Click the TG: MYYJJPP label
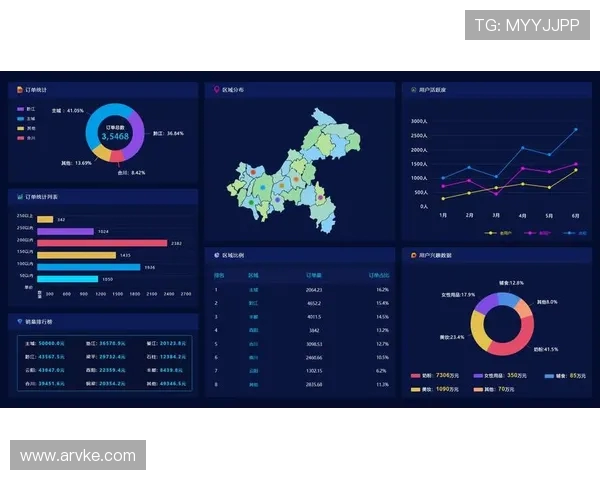The height and width of the screenshot is (480, 600). [x=526, y=25]
